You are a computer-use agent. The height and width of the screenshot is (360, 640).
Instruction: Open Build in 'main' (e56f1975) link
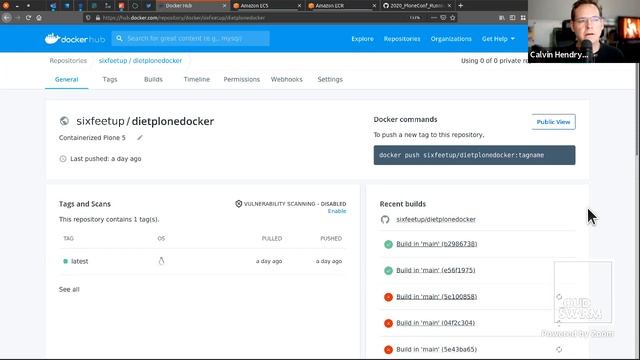tap(436, 270)
